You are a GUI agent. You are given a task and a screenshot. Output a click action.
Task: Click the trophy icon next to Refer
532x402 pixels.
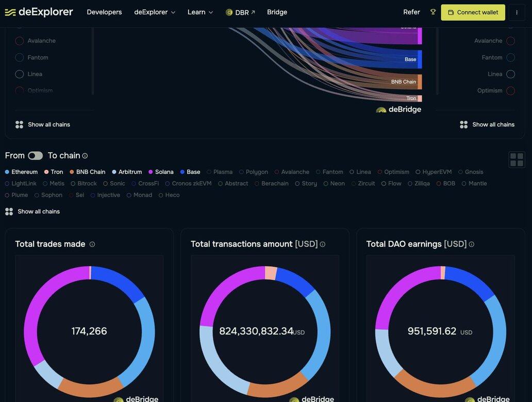pyautogui.click(x=433, y=12)
